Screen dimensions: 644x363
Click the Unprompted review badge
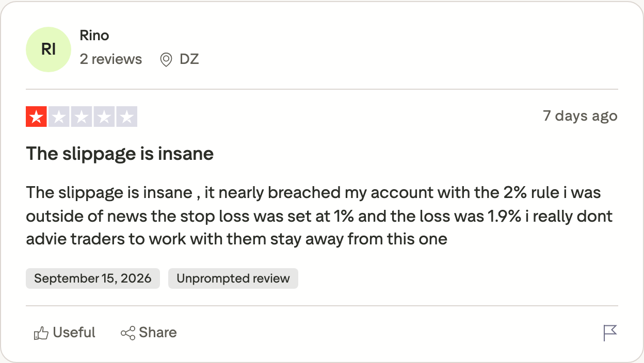point(233,278)
